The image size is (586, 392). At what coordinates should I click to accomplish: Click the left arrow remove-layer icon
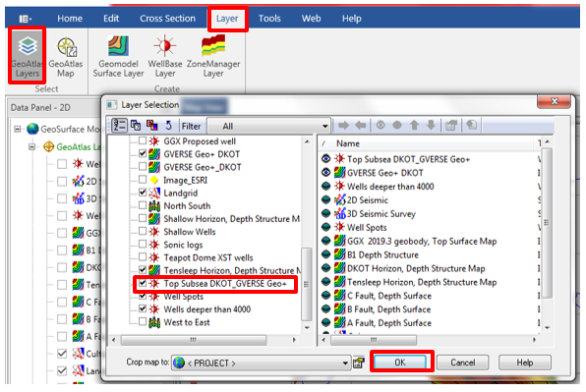361,126
